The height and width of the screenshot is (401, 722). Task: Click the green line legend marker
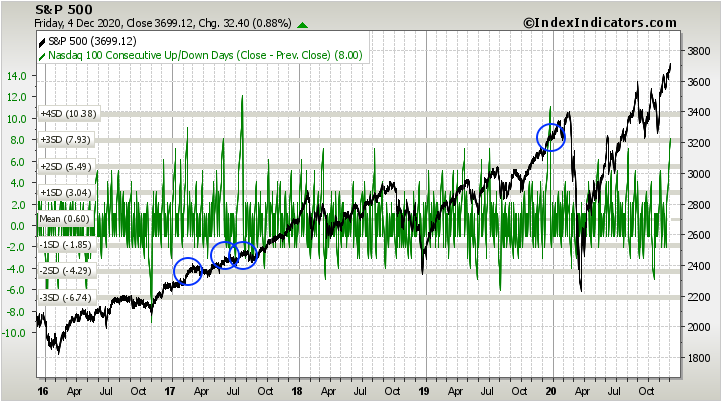click(42, 56)
